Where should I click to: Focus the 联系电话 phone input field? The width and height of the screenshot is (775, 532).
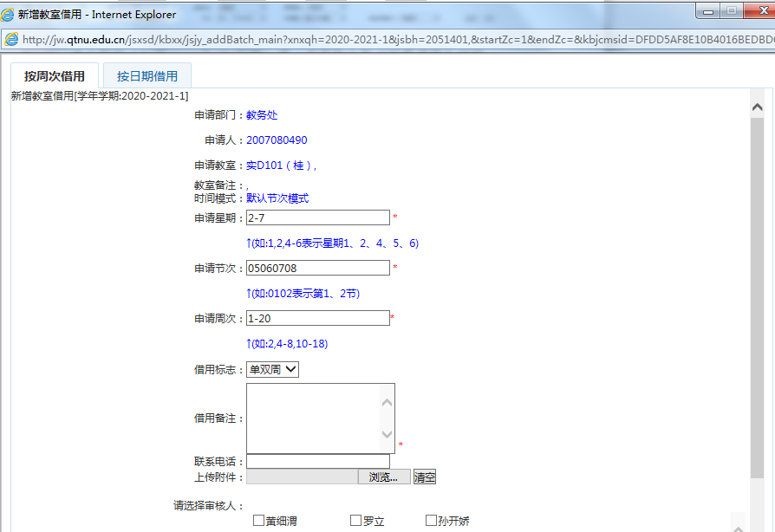318,461
